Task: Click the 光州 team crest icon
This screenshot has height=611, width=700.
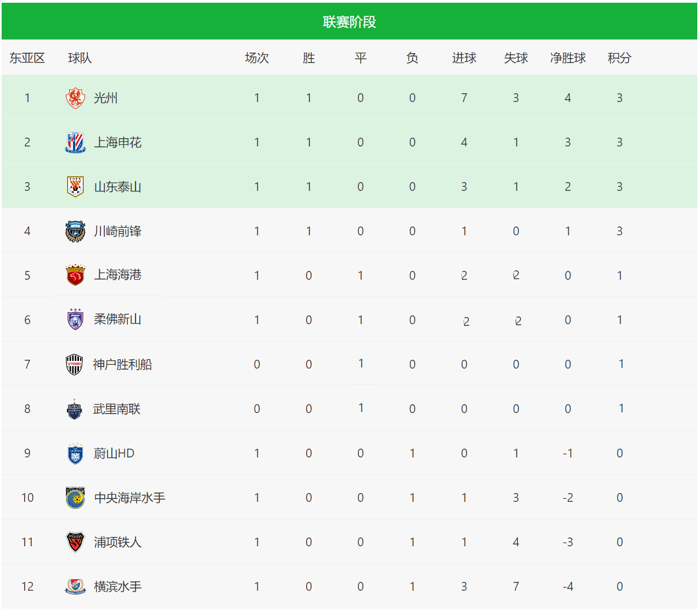Action: (x=75, y=98)
